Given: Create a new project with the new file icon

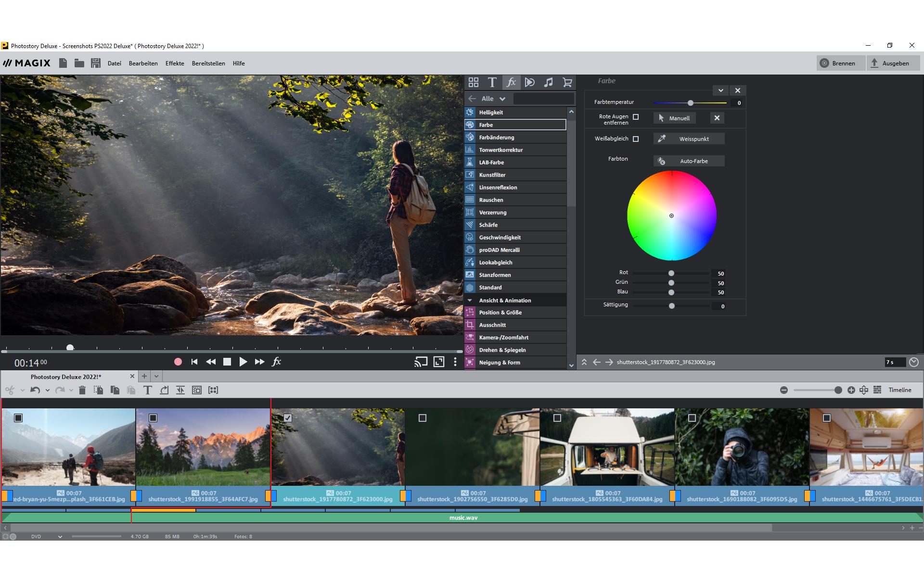Looking at the screenshot, I should click(63, 63).
